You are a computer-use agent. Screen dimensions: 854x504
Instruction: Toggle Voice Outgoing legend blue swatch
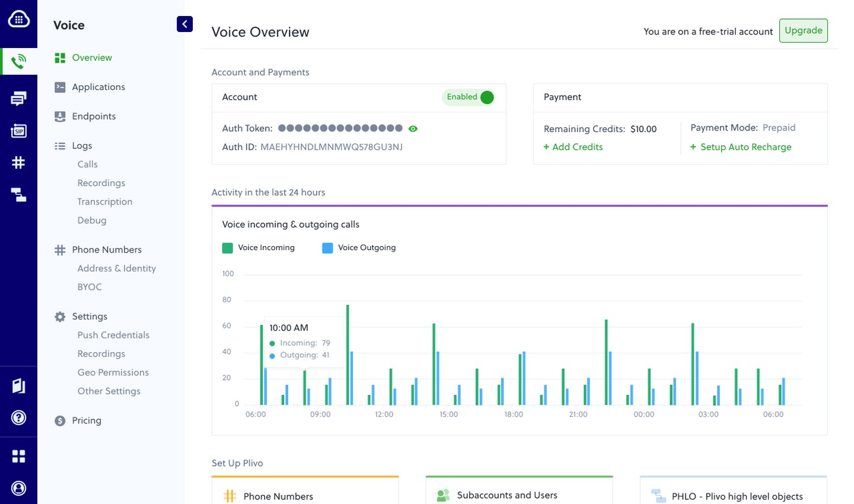pos(327,248)
